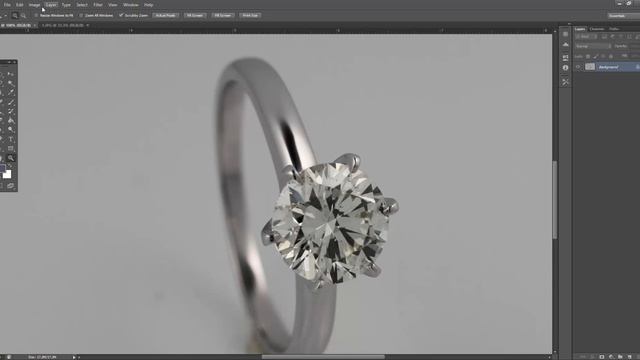Click document size info in status bar
Viewport: 640px width, 360px height.
pos(43,357)
